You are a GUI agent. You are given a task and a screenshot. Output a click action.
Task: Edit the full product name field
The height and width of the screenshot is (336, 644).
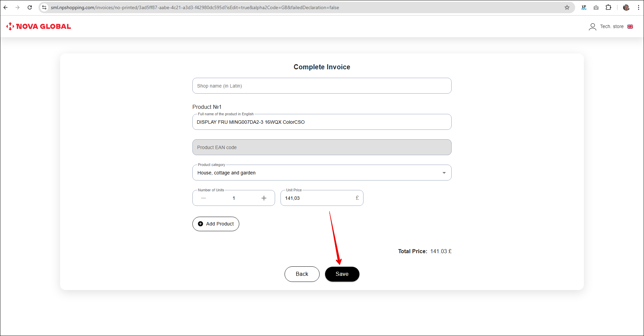(322, 122)
